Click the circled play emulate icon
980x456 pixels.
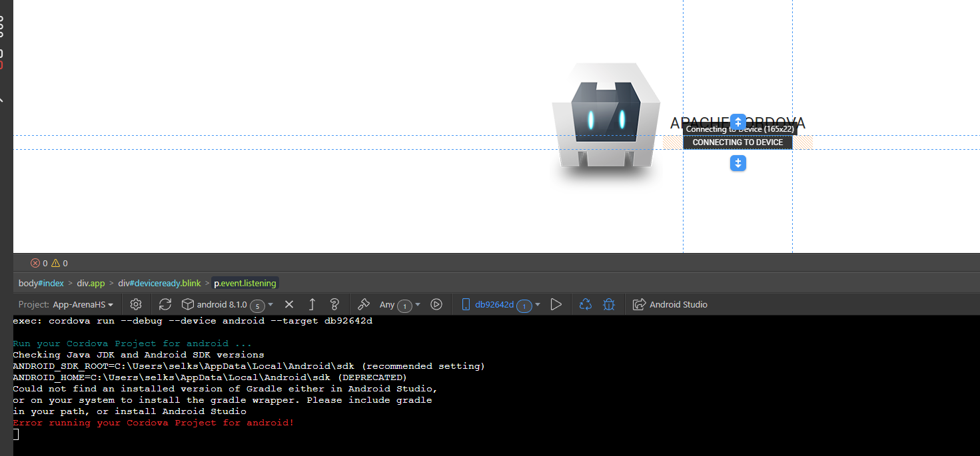click(x=436, y=304)
